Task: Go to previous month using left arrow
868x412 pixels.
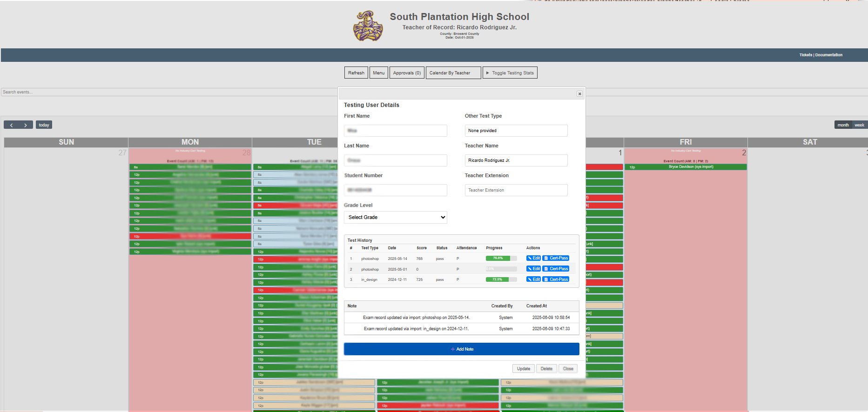Action: pos(12,125)
